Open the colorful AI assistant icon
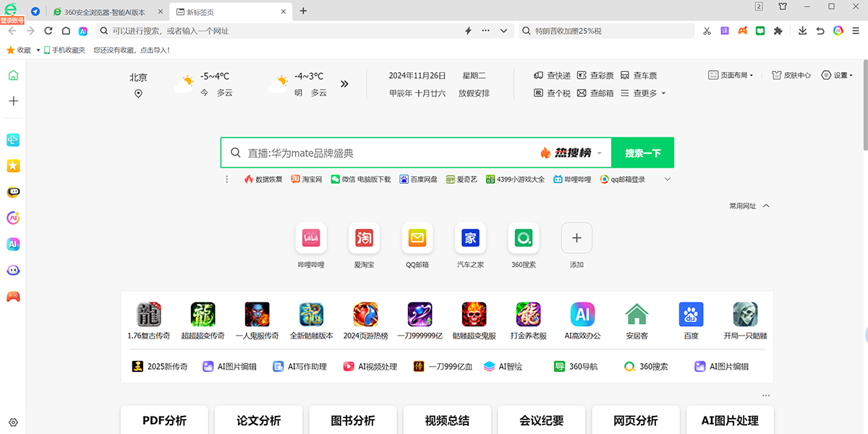Screen dimensions: 868x434 point(838,30)
